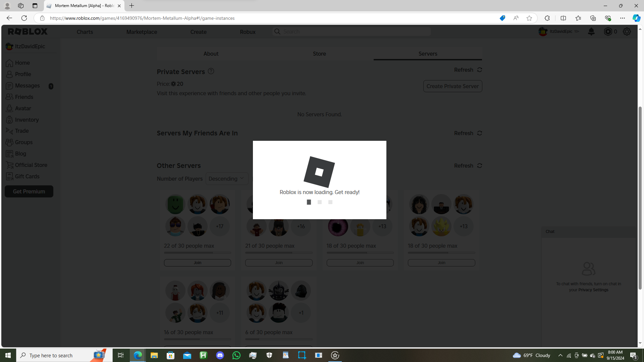Open Groups in the sidebar
Screen dimensions: 644x362
click(x=24, y=142)
